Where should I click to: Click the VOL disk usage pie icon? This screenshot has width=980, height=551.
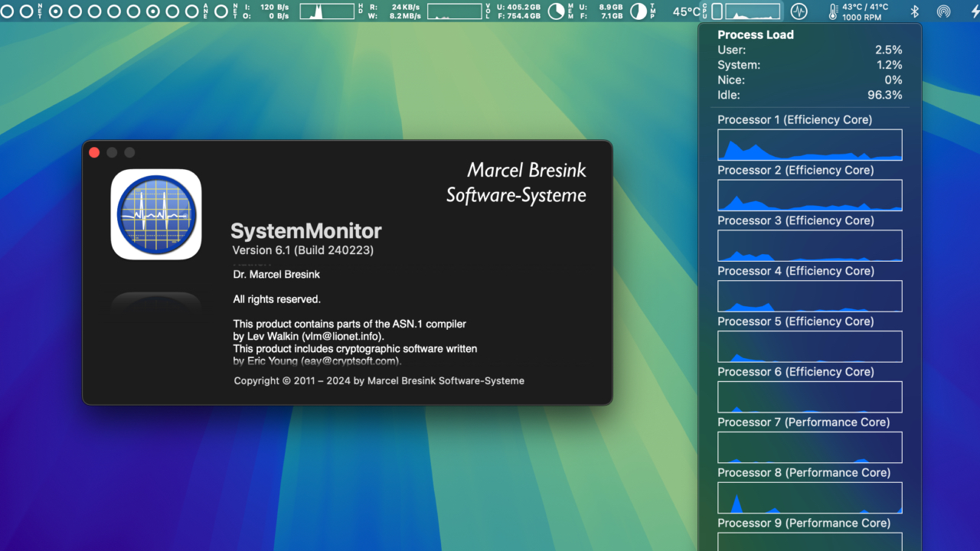click(x=556, y=11)
